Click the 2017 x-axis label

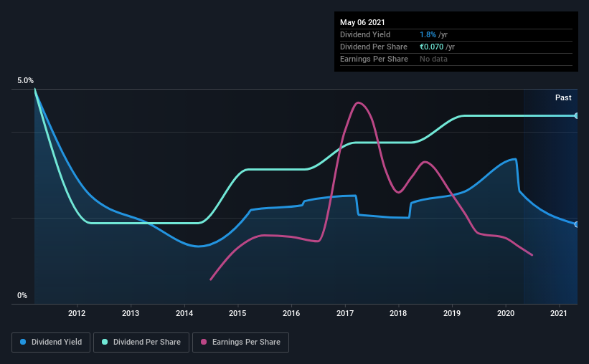click(345, 313)
